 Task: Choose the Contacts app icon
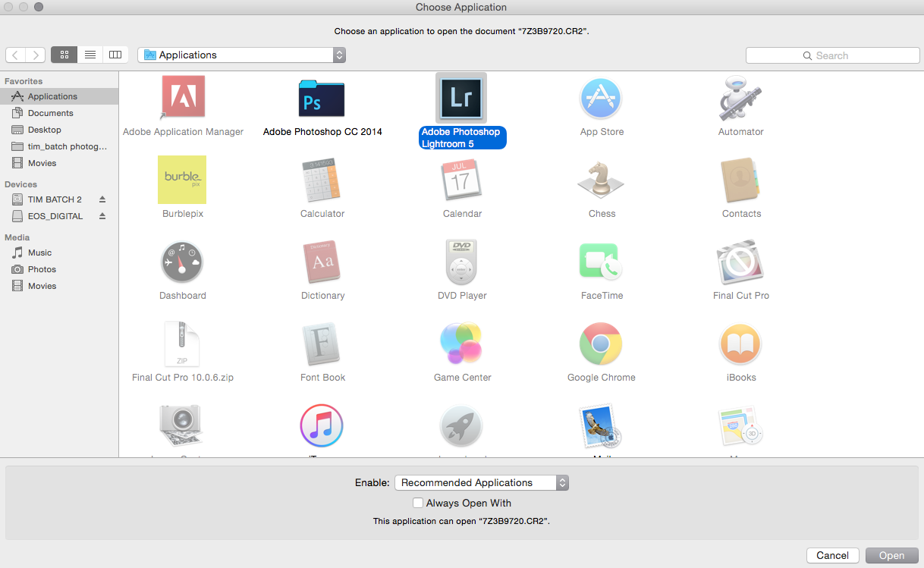coord(741,180)
